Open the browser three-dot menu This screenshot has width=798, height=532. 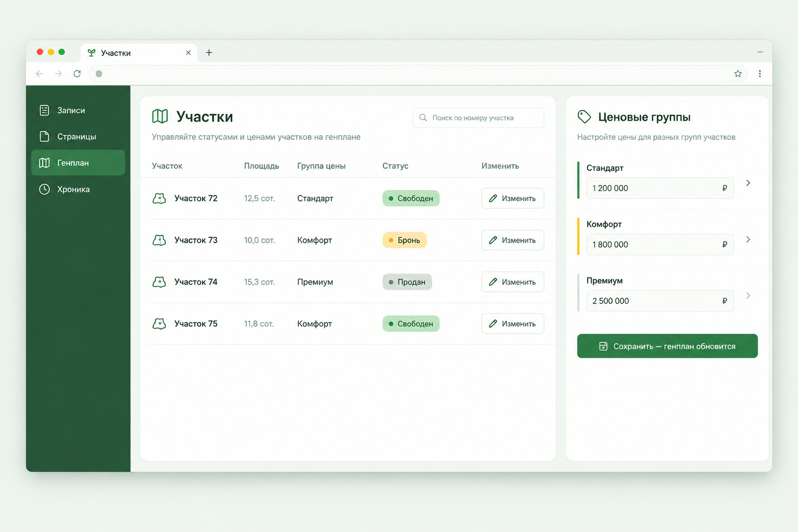pos(760,74)
